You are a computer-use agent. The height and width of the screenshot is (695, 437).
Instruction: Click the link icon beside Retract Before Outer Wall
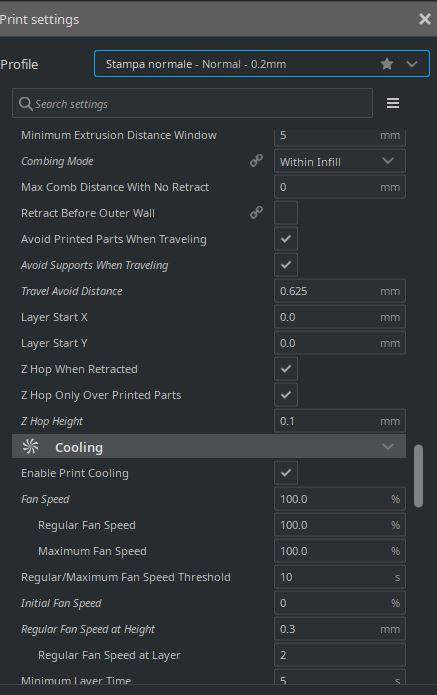point(256,212)
